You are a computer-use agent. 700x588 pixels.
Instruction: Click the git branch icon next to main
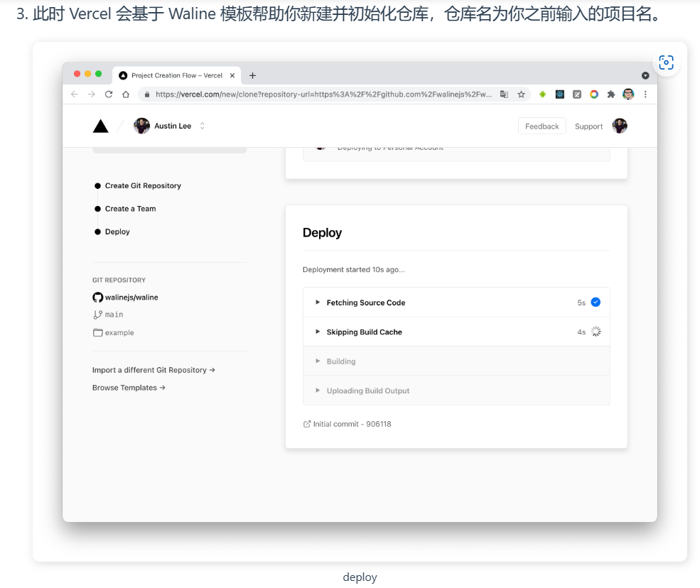pyautogui.click(x=98, y=315)
